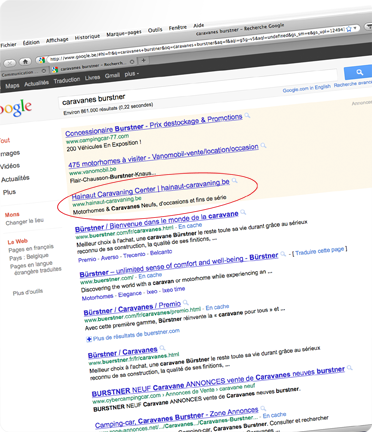Open Gmail in the Google black bar
The image size is (372, 432).
pos(112,76)
